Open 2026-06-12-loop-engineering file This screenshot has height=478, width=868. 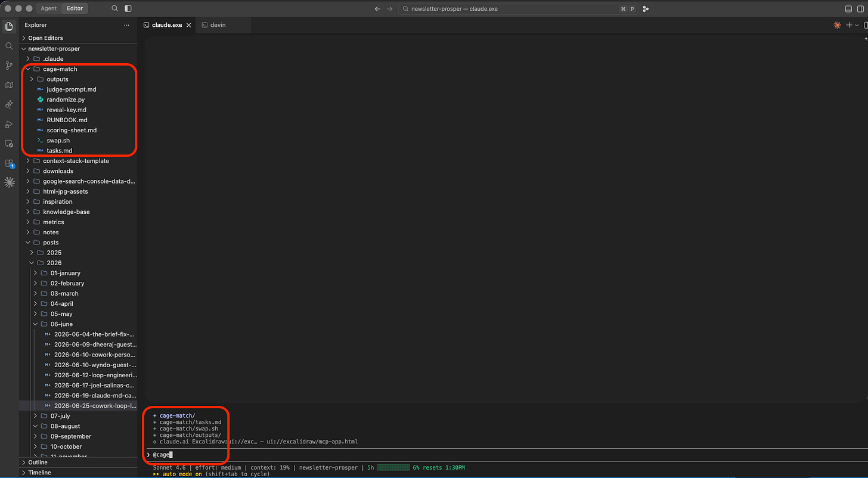tap(78, 375)
